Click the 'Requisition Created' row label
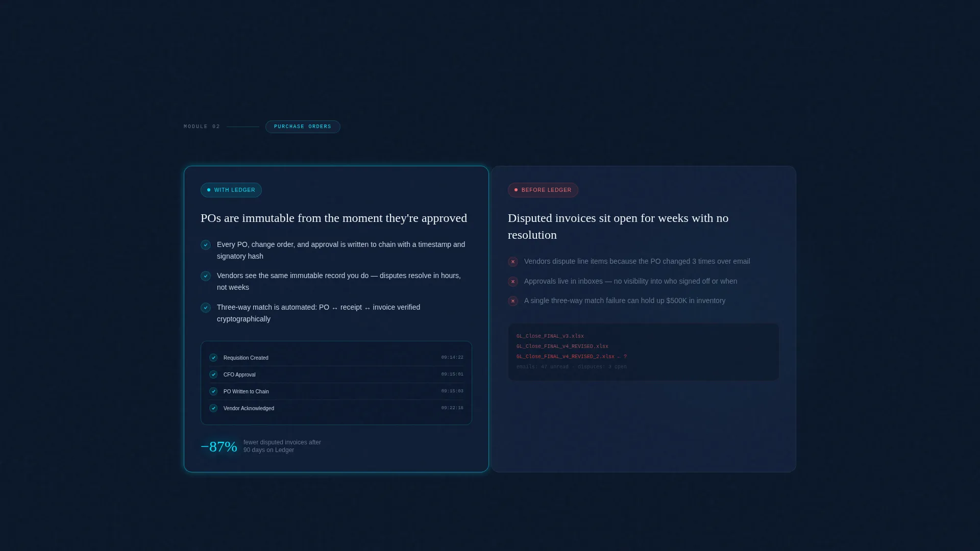 coord(246,358)
